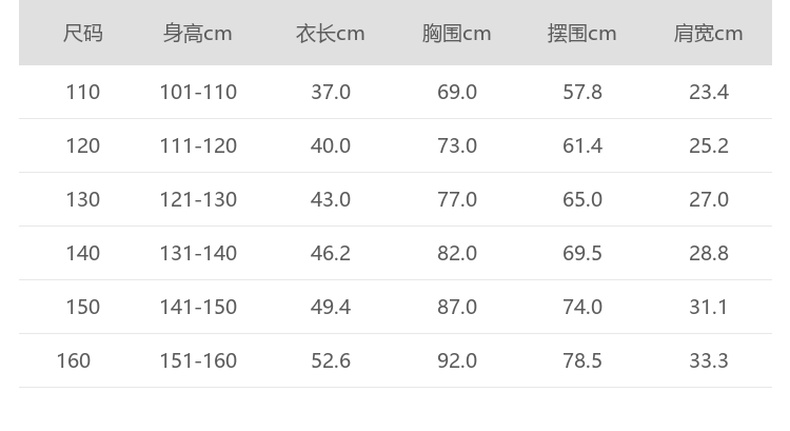Click the 身高cm column header
Image resolution: width=790 pixels, height=431 pixels.
click(197, 34)
